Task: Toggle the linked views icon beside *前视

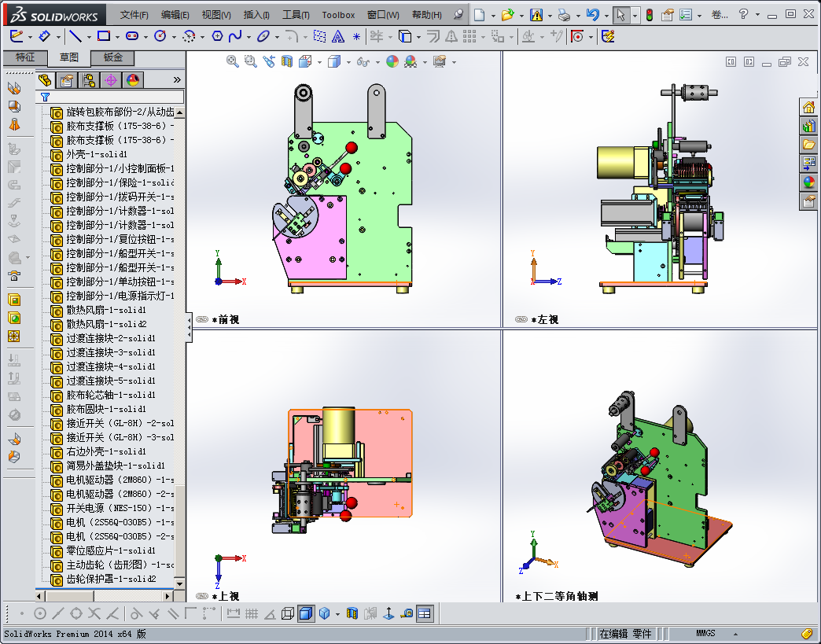Action: 201,319
